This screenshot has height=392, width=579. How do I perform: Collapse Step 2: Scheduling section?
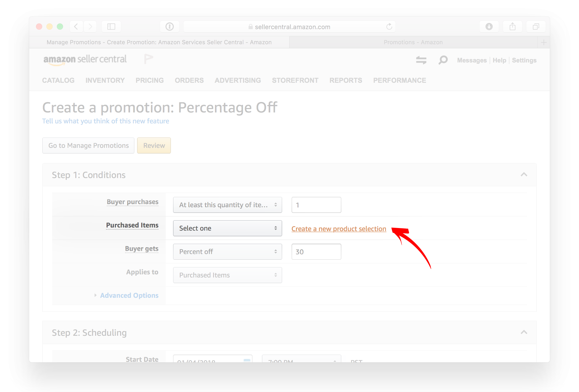pyautogui.click(x=524, y=332)
